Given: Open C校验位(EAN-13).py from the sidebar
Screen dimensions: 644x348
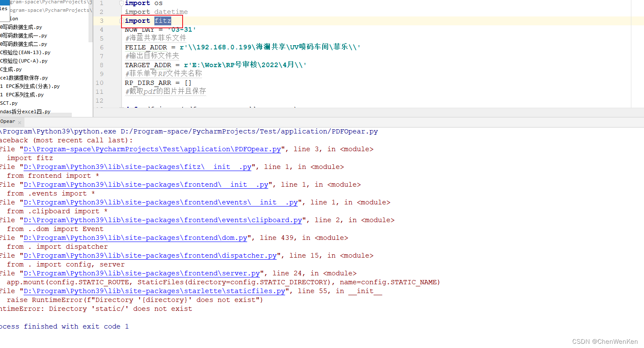Looking at the screenshot, I should 25,52.
